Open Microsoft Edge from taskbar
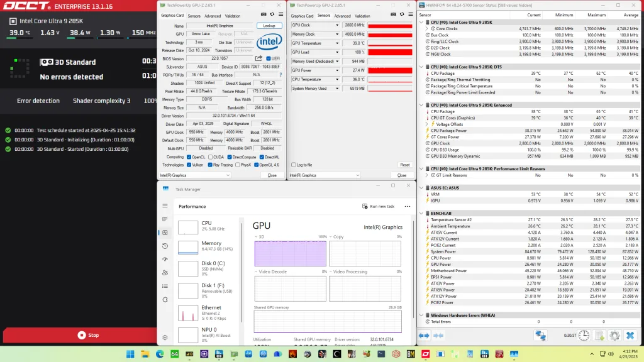 [x=160, y=354]
